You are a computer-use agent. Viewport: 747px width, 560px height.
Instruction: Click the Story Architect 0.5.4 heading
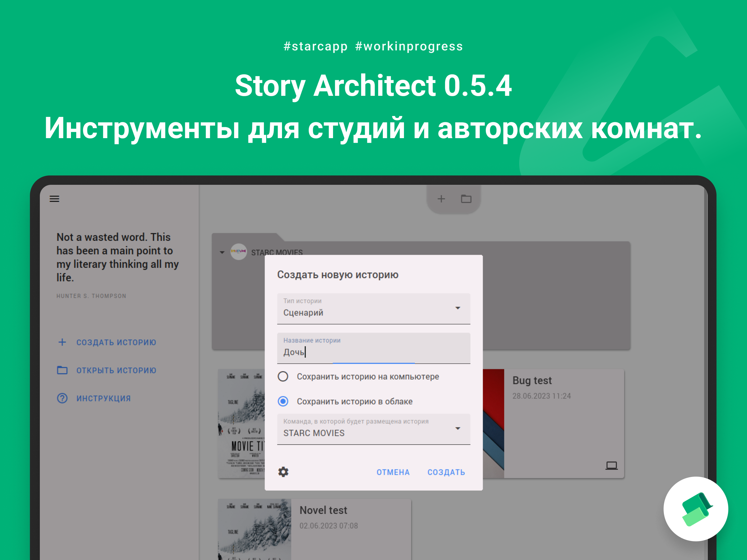pos(373,86)
